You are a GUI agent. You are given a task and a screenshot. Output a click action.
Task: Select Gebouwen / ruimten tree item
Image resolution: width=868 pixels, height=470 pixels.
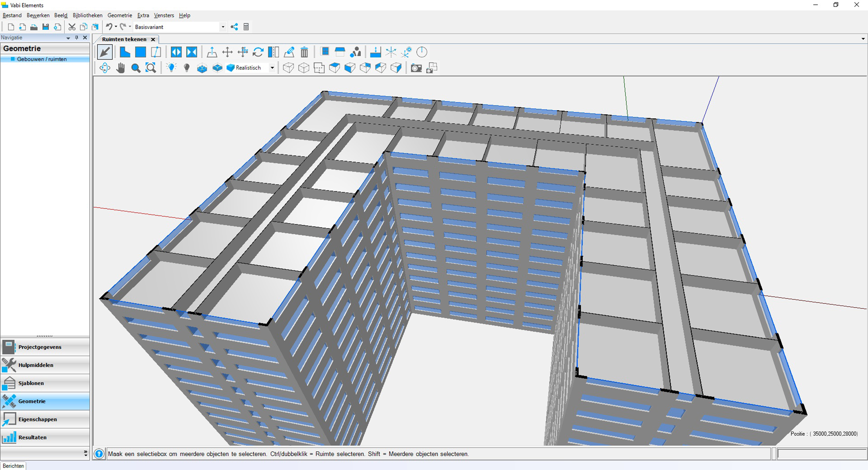coord(42,59)
